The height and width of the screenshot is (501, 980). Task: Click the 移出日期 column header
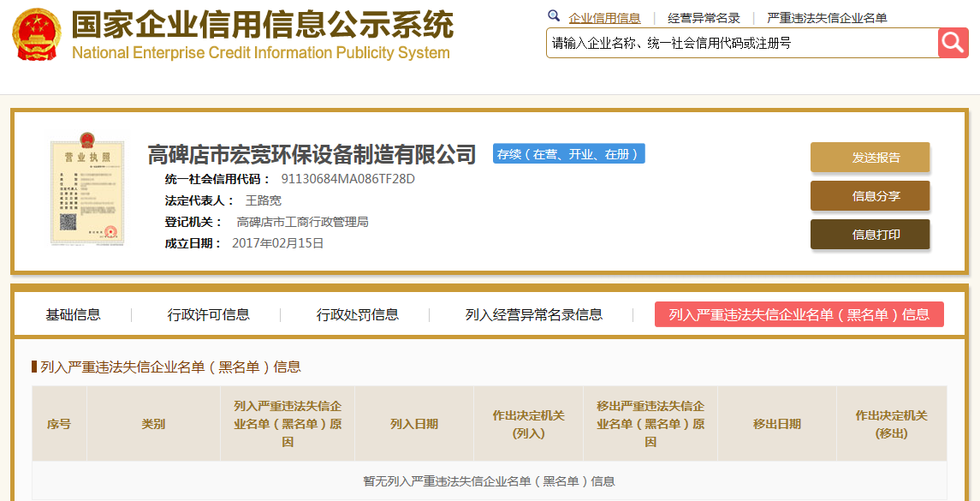777,424
